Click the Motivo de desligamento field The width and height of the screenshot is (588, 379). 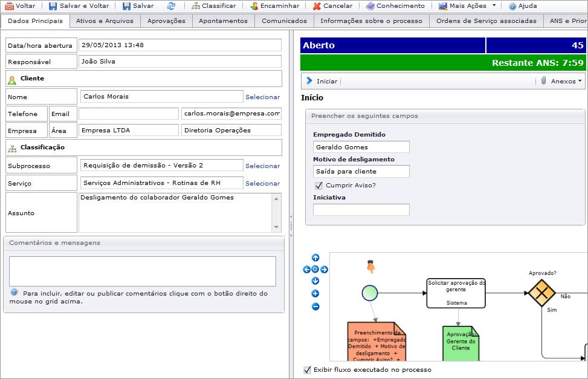click(361, 172)
